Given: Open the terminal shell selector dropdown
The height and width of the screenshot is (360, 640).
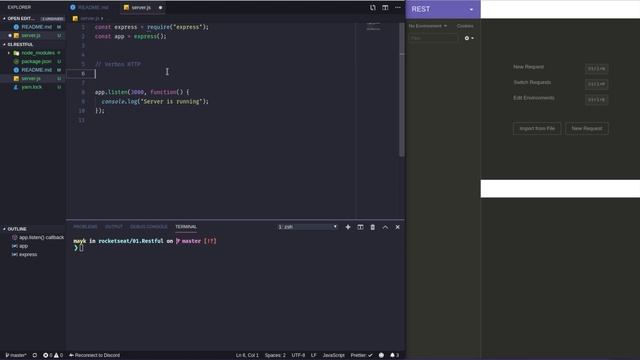Looking at the screenshot, I should pos(307,227).
